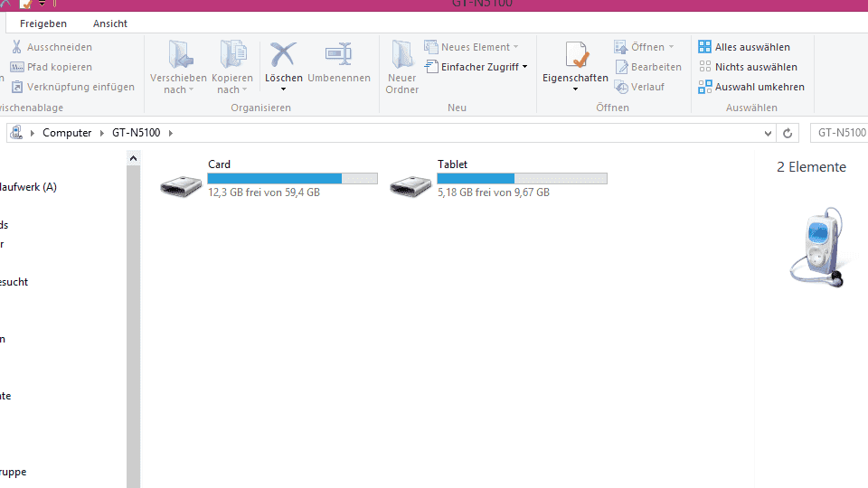This screenshot has height=488, width=868.
Task: Switch to the Ansicht ribbon tab
Action: coord(110,23)
